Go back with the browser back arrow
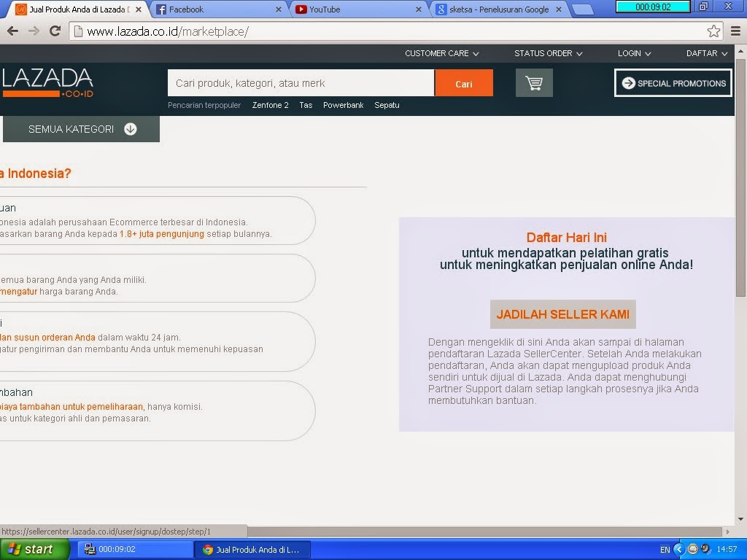 [x=13, y=31]
